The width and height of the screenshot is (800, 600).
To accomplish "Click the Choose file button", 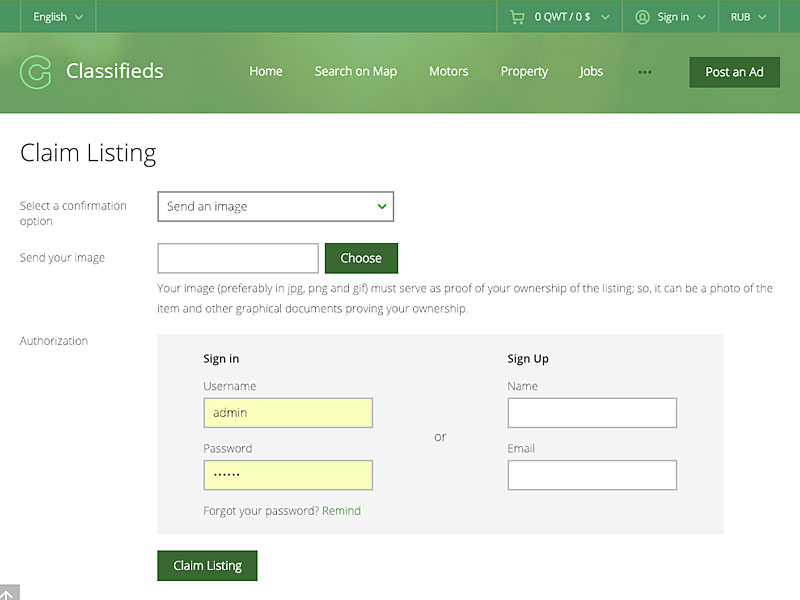I will [x=361, y=258].
